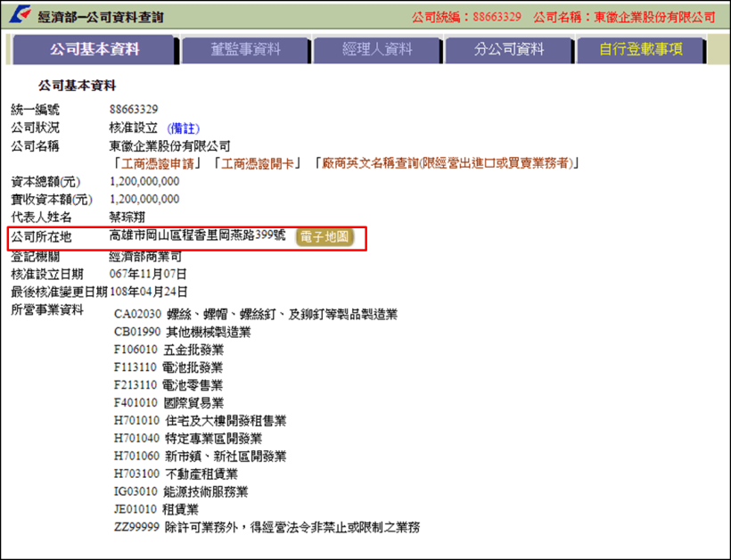
Task: Select the 資本總額 value 1,200,000,000
Action: point(144,181)
